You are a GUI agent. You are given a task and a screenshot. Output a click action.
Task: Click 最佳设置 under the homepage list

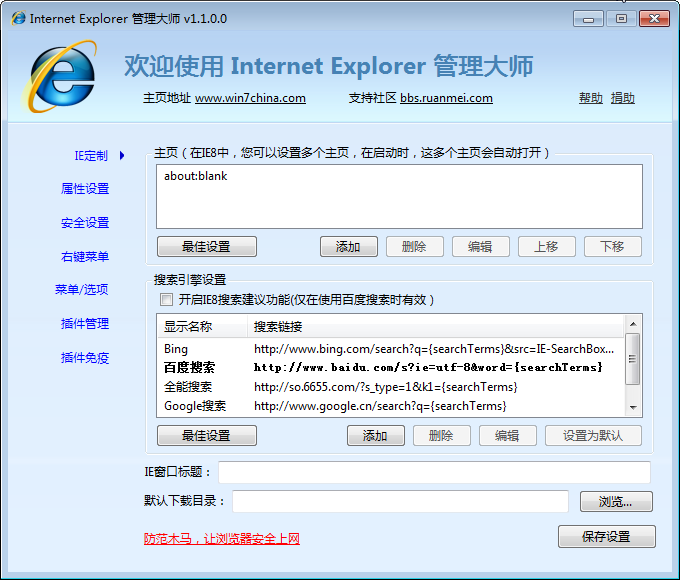pos(207,246)
